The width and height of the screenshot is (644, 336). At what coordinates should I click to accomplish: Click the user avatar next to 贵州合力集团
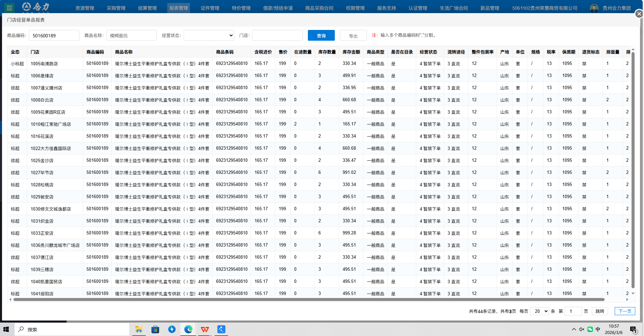click(594, 8)
